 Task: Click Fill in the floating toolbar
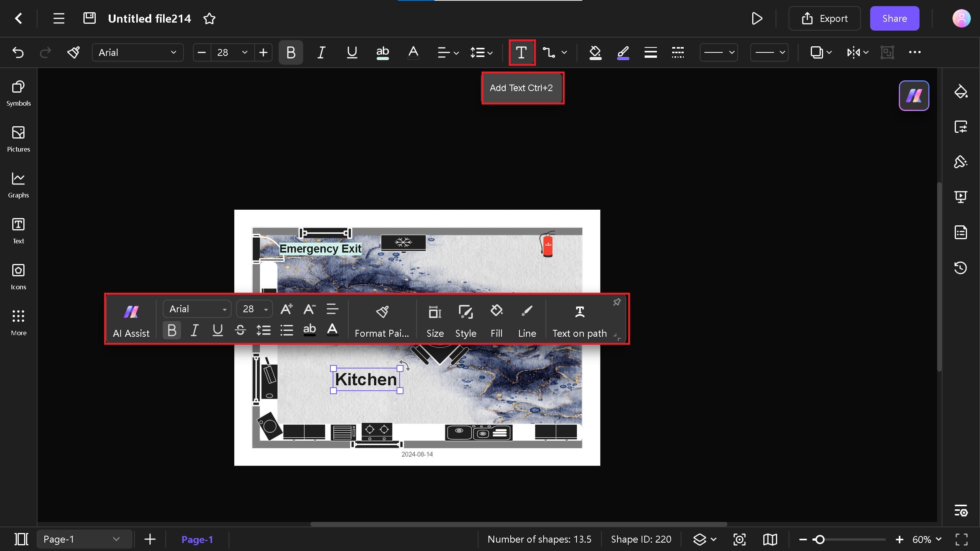coord(497,321)
